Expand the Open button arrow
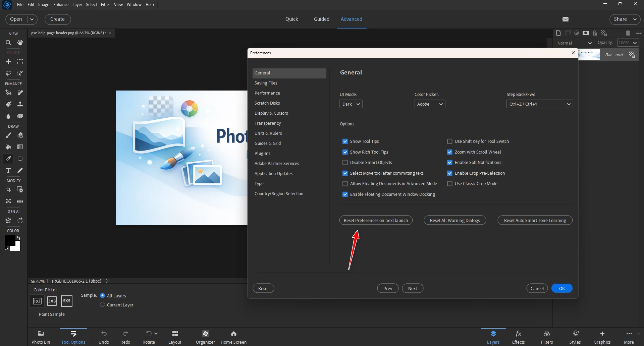The height and width of the screenshot is (346, 644). coord(32,19)
